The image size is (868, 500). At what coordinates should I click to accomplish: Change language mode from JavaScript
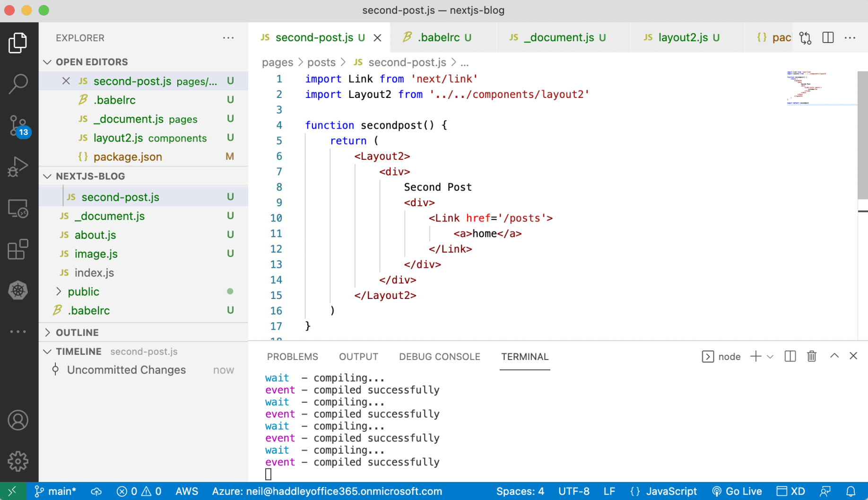[671, 491]
